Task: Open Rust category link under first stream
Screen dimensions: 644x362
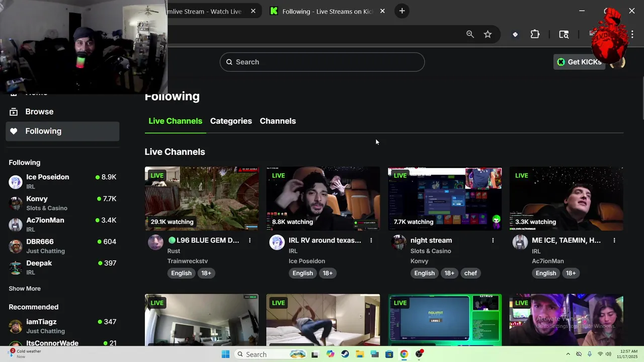Action: coord(174,251)
